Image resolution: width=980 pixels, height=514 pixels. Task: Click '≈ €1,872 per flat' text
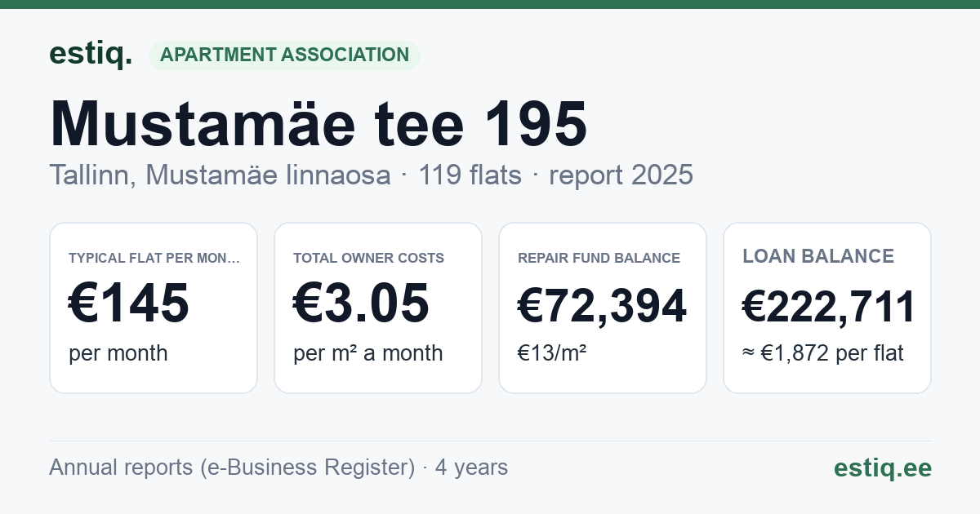(x=823, y=353)
